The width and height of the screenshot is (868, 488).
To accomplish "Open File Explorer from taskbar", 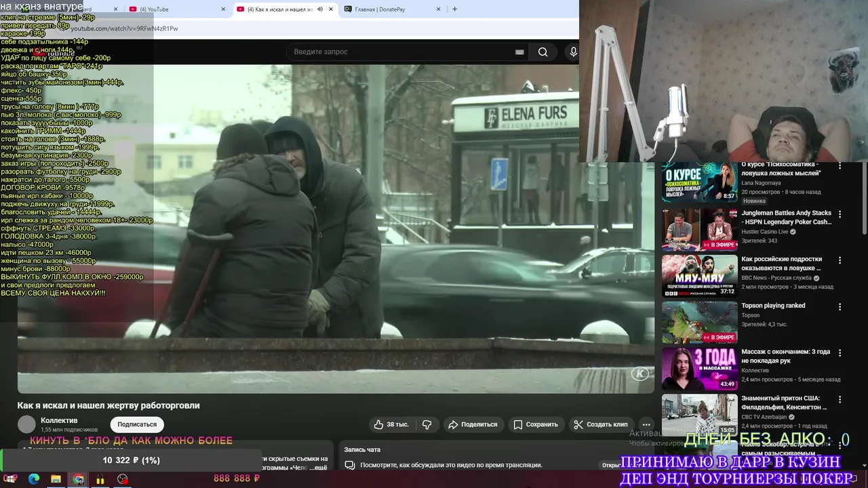I will click(56, 479).
